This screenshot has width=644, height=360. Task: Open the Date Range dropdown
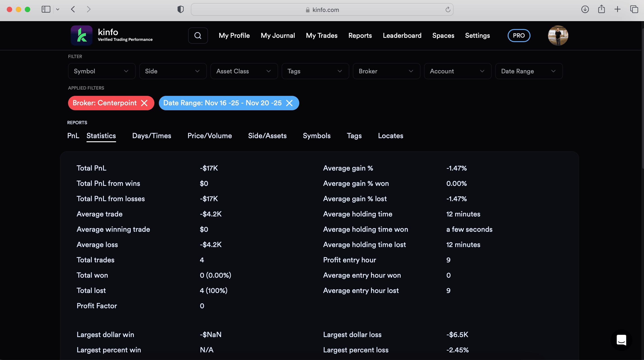[x=528, y=71]
